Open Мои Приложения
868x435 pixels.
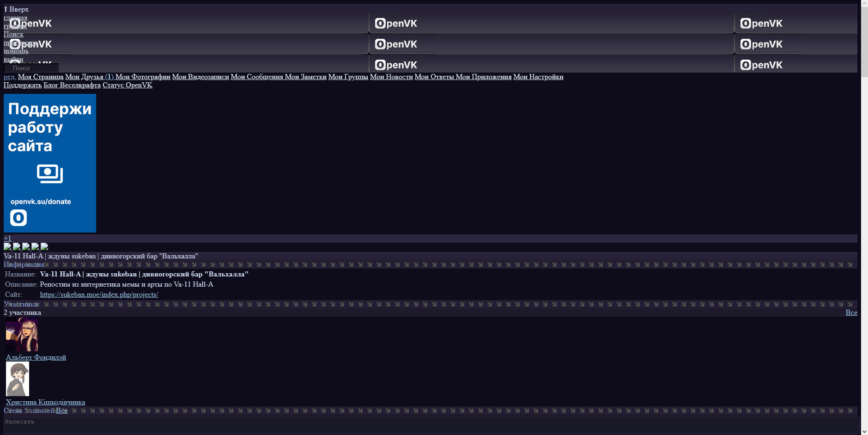coord(484,77)
